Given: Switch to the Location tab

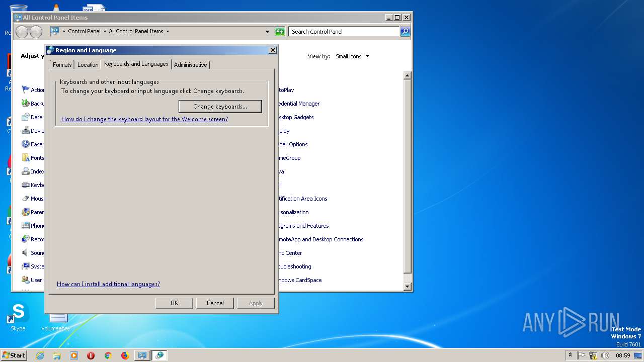Looking at the screenshot, I should click(88, 65).
